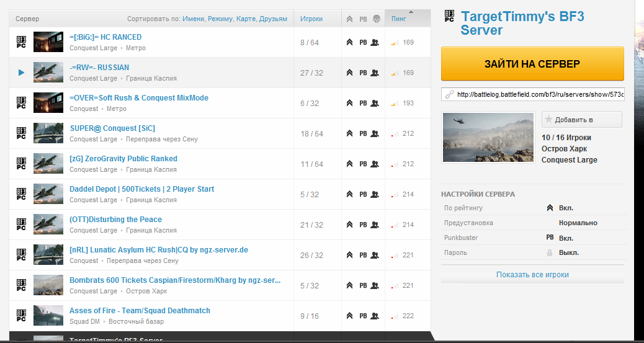The height and width of the screenshot is (343, 644).
Task: Click the PB icon on the (OTT)Disturbing the Peace row
Action: pyautogui.click(x=363, y=225)
